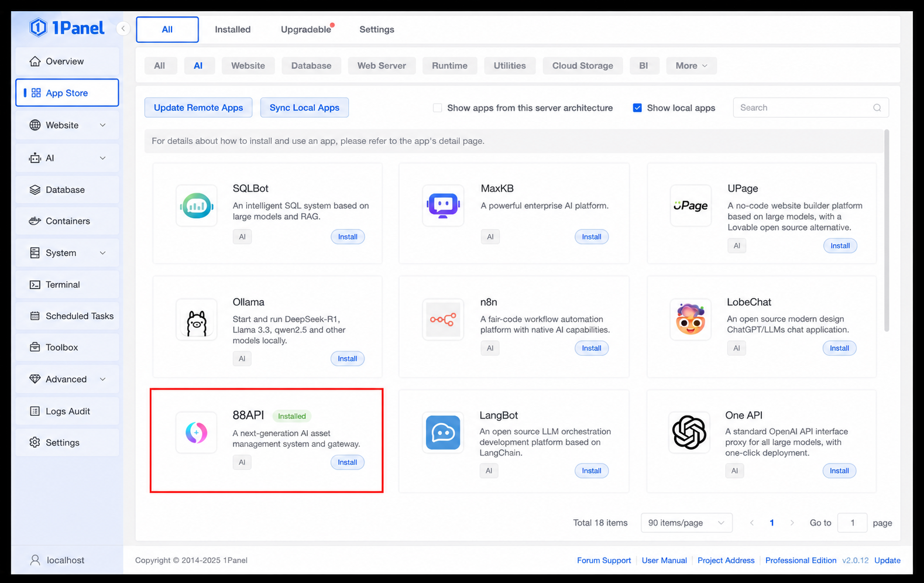Install the SQLBot app

coord(348,237)
